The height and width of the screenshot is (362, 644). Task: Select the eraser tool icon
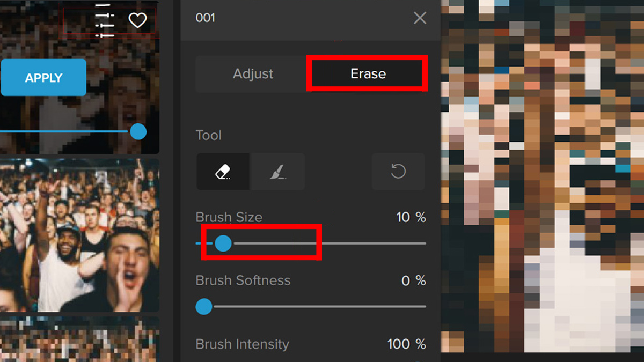[x=223, y=172]
